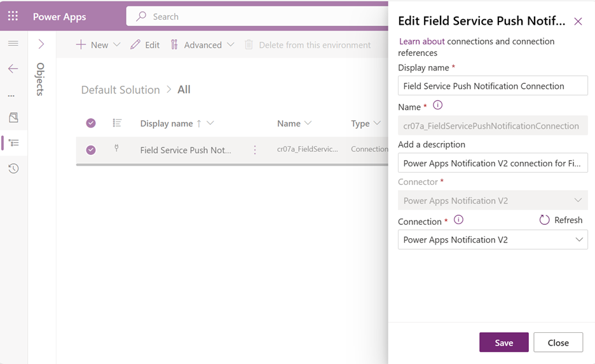Image resolution: width=595 pixels, height=364 pixels.
Task: Click the Refresh connections button
Action: click(561, 220)
